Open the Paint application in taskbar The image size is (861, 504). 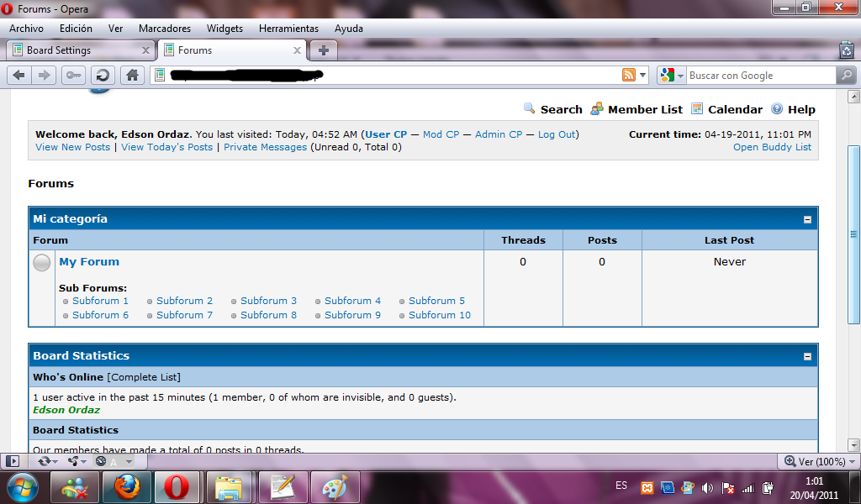point(335,487)
